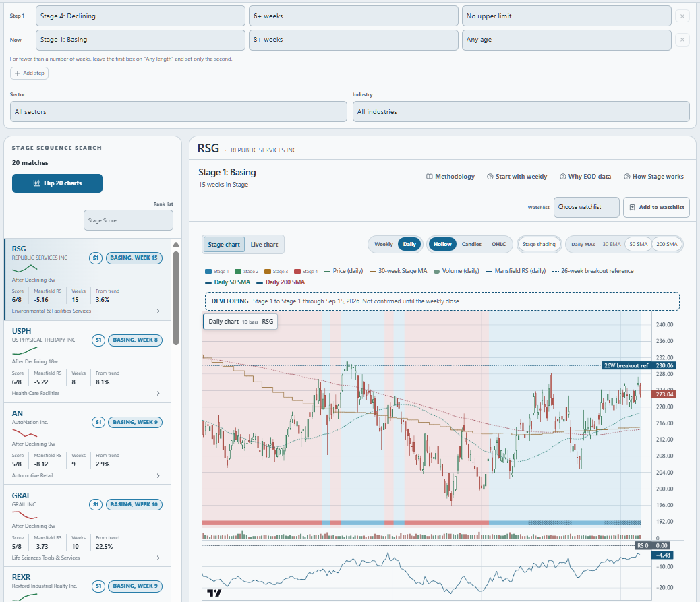
Task: Expand USPH card chevron arrow
Action: tap(158, 393)
